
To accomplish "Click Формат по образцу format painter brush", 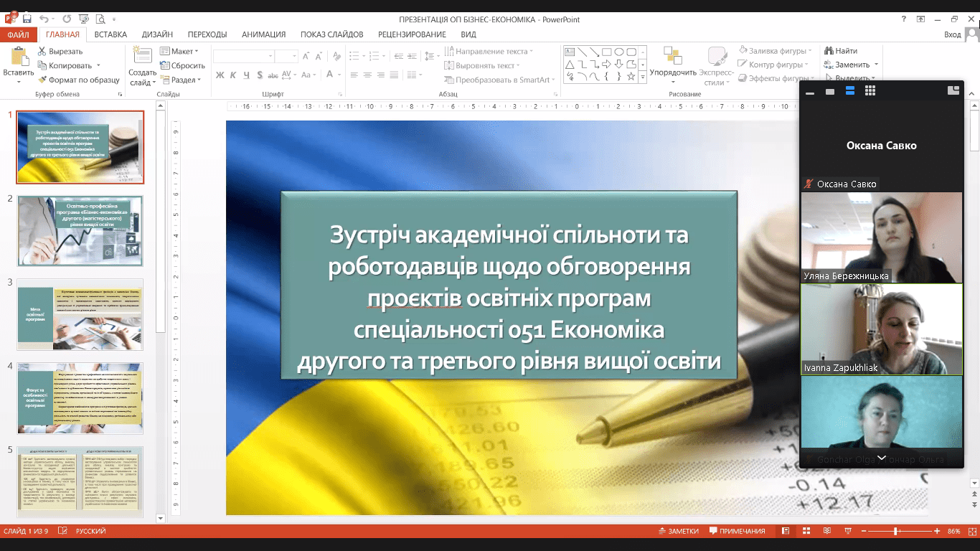I will (x=42, y=80).
